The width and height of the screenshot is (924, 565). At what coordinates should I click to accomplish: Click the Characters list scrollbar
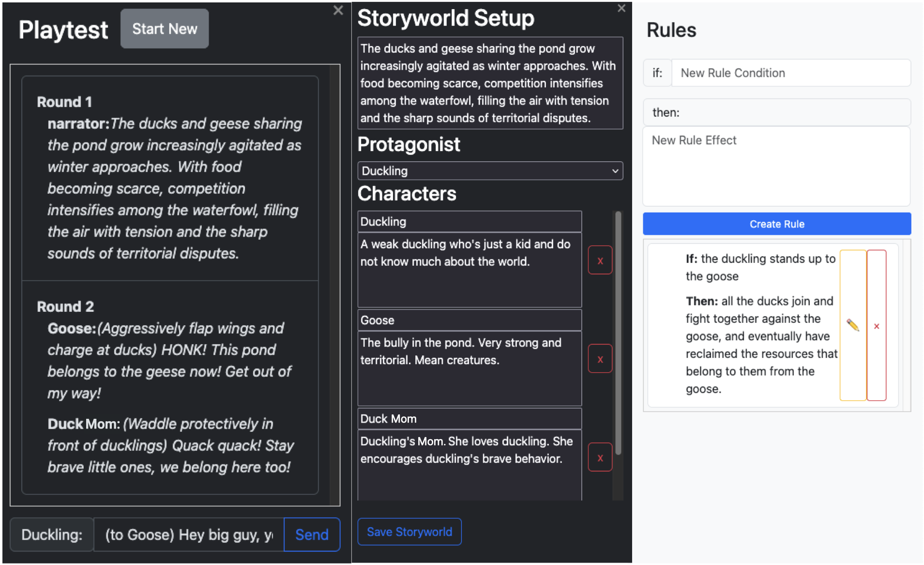(618, 334)
